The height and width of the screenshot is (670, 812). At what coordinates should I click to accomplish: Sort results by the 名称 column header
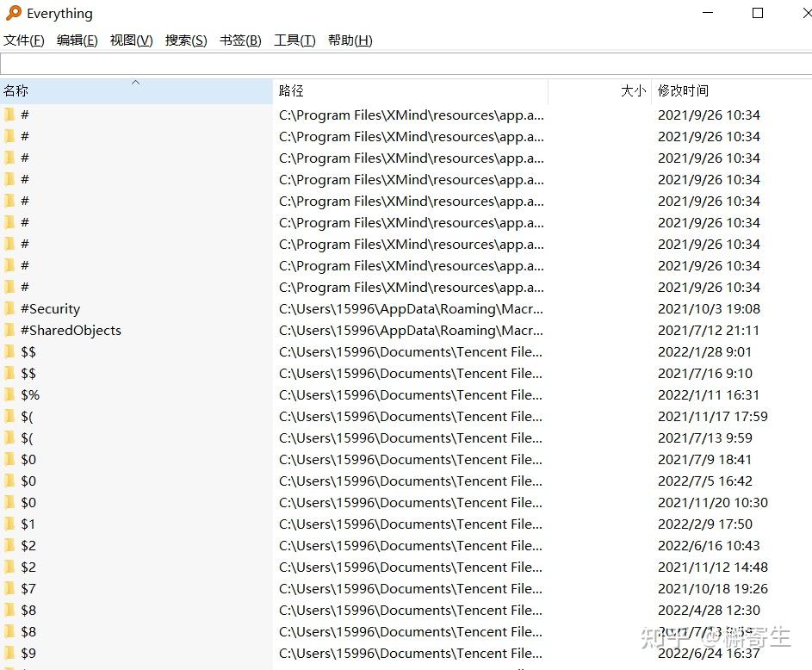coord(136,91)
